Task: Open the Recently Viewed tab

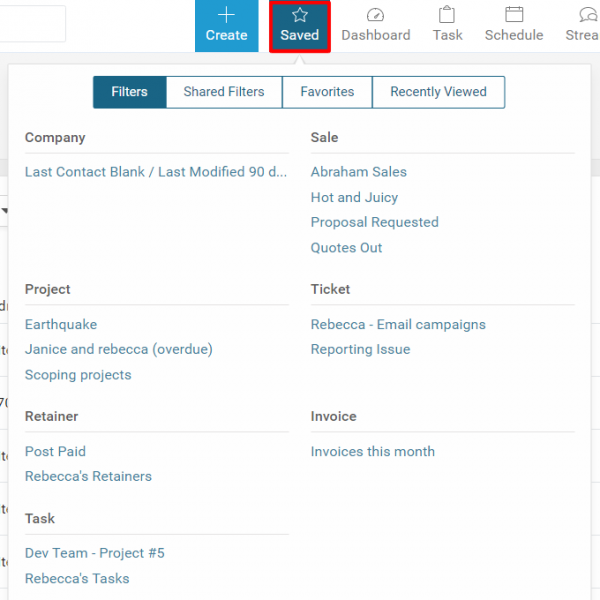Action: (x=438, y=92)
